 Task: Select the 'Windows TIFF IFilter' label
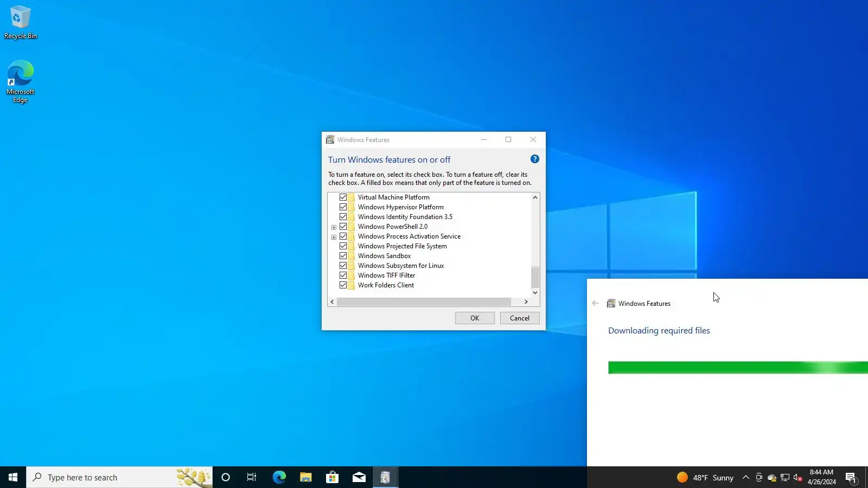pyautogui.click(x=387, y=275)
